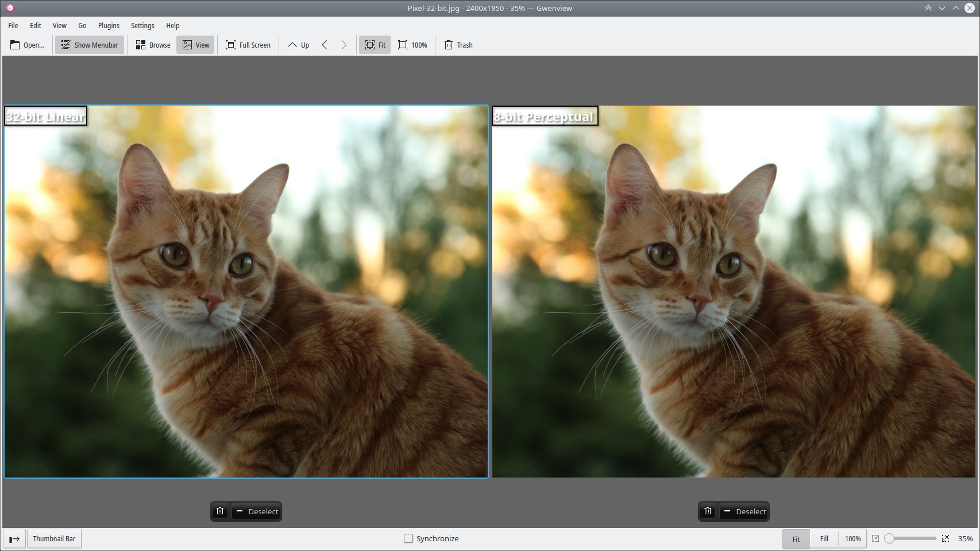
Task: Click the Trash icon in the toolbar
Action: [449, 45]
